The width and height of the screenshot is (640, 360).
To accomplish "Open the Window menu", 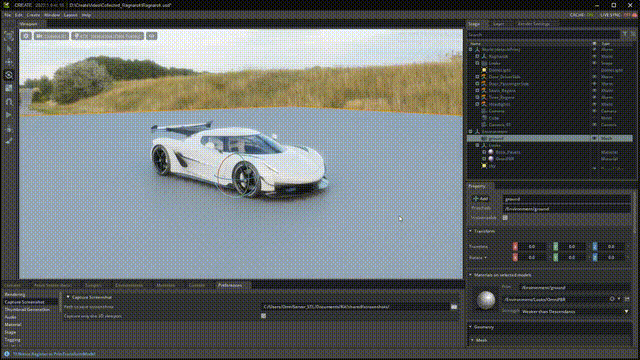I will tap(52, 15).
